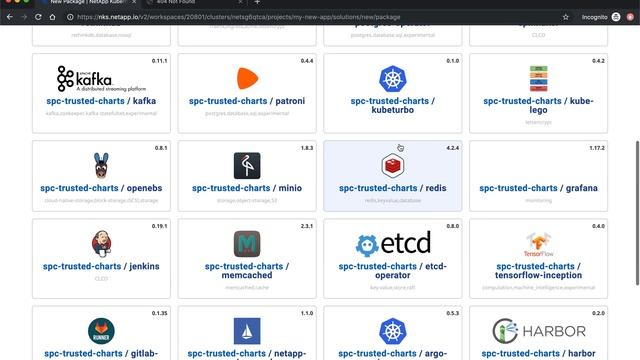Open spc-trusted-charts / patroni link
640x360 pixels.
pyautogui.click(x=247, y=101)
